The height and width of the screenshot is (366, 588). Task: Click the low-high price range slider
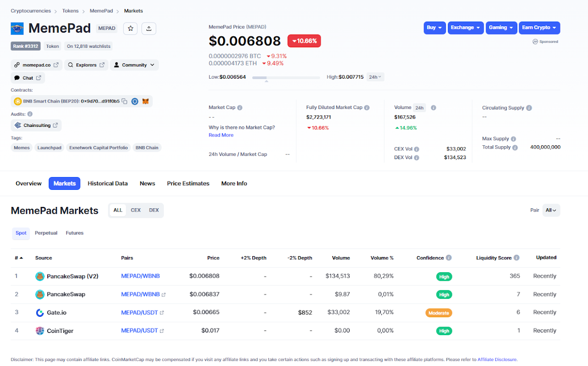(x=286, y=78)
